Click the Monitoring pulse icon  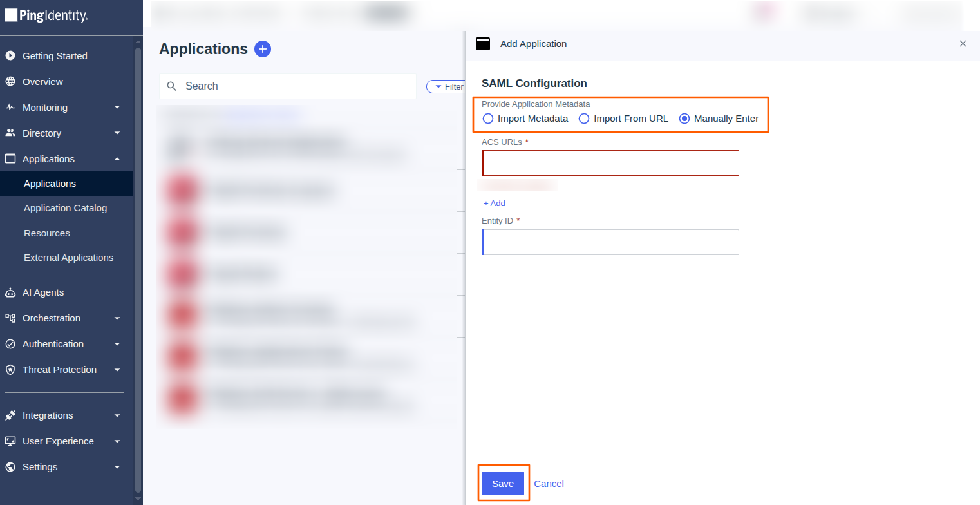[10, 108]
